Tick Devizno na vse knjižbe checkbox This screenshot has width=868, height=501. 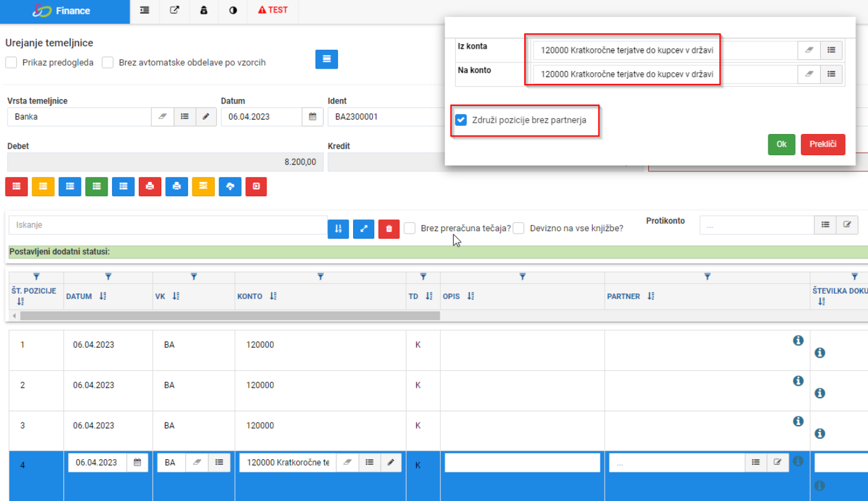(x=518, y=228)
